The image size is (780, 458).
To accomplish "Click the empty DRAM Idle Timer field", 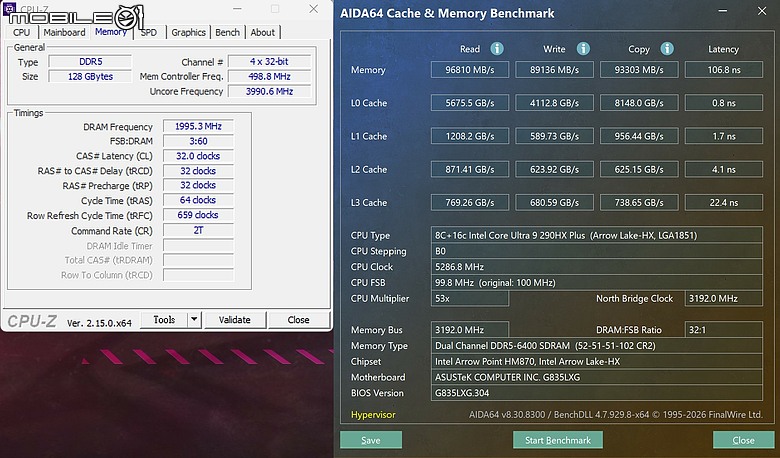I will [x=198, y=246].
